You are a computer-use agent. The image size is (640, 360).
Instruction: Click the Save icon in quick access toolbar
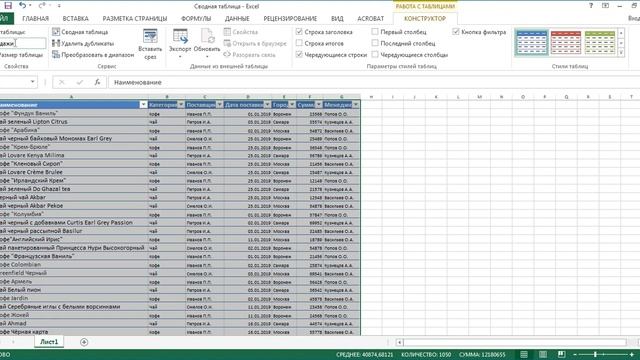pos(8,5)
